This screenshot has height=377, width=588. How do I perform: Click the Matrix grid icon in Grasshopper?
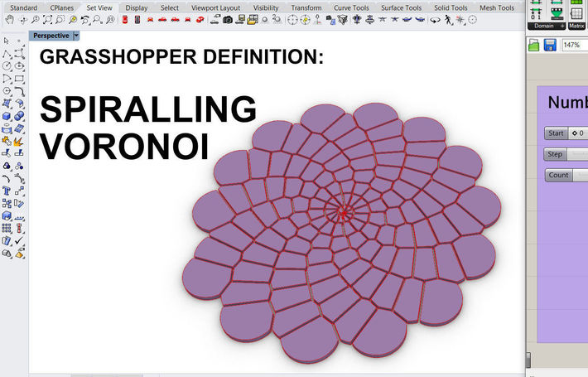(576, 13)
